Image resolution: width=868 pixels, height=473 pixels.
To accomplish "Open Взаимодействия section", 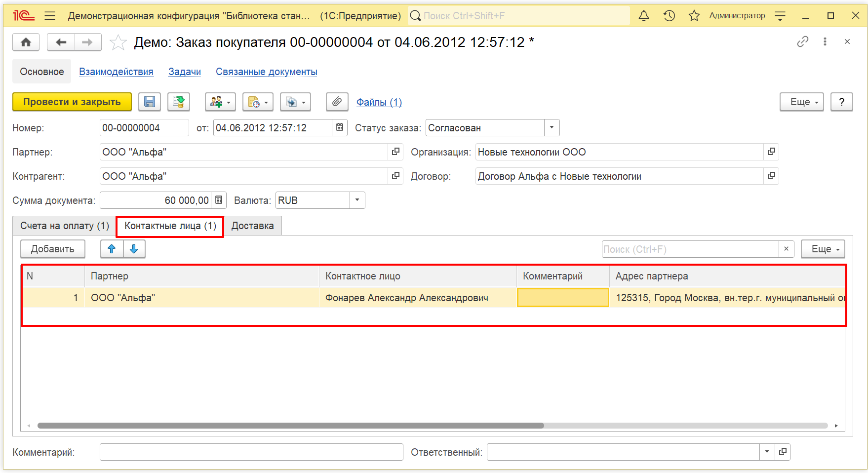I will click(116, 72).
